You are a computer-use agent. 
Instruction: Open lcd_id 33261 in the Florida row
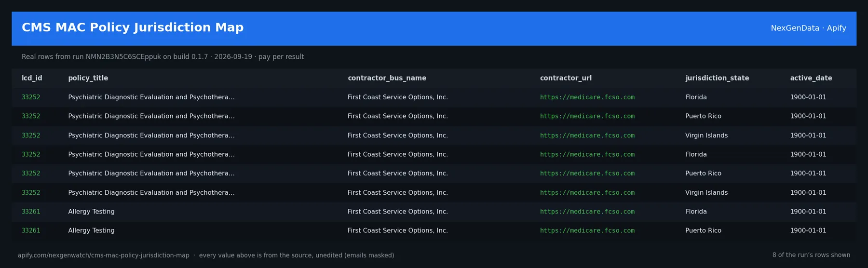(x=31, y=212)
